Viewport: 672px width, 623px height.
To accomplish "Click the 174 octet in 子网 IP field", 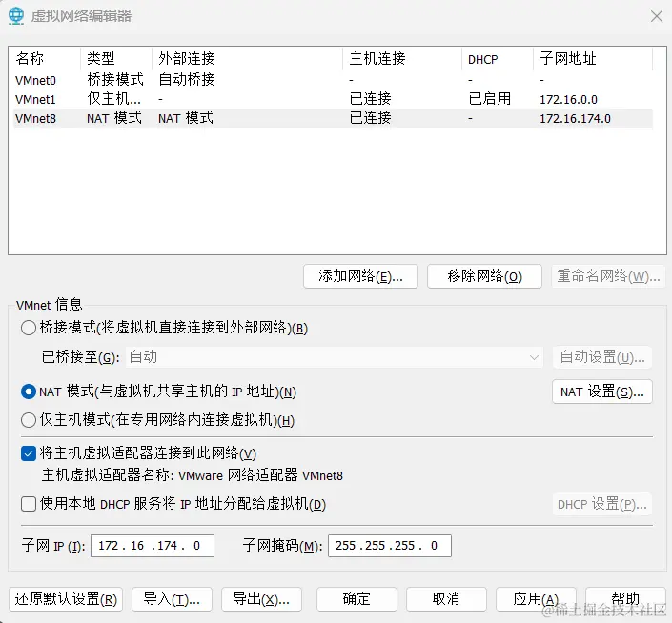I will [x=167, y=546].
